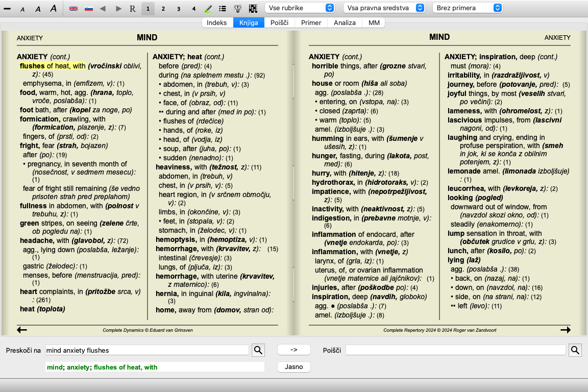This screenshot has width=588, height=392.
Task: Click the checkered grid icon in toolbar
Action: [253, 9]
